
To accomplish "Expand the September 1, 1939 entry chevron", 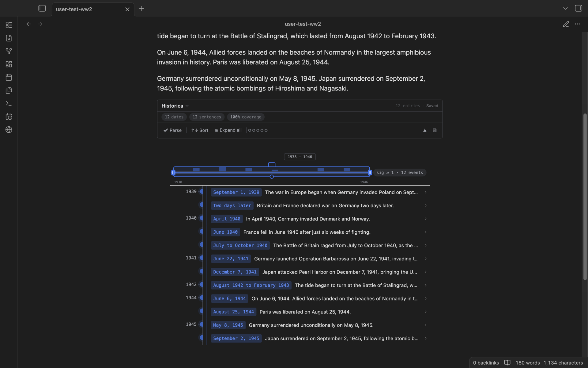I will point(425,192).
